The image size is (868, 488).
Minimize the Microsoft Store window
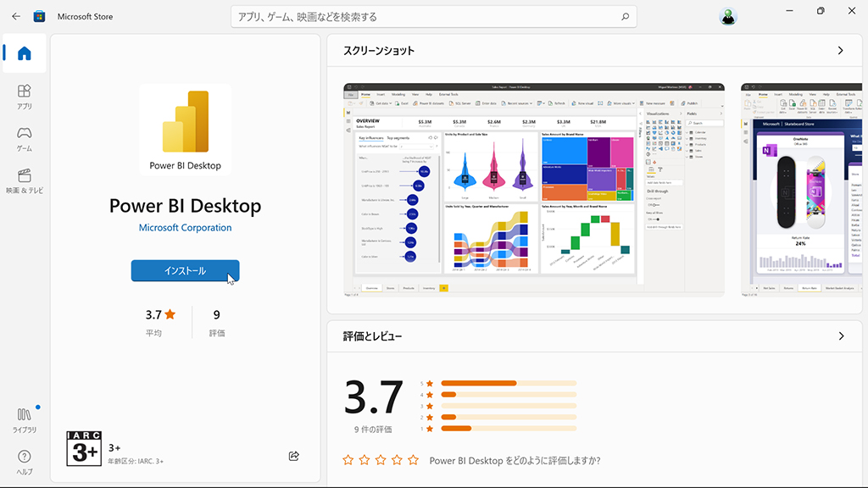(x=789, y=10)
